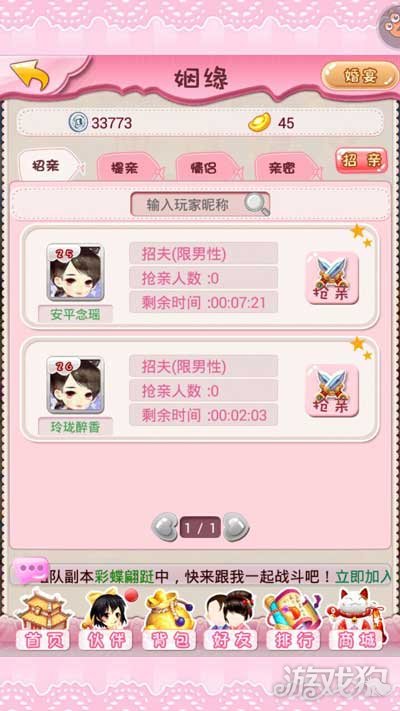
Task: Go to previous page with left heart arrow
Action: (x=165, y=527)
